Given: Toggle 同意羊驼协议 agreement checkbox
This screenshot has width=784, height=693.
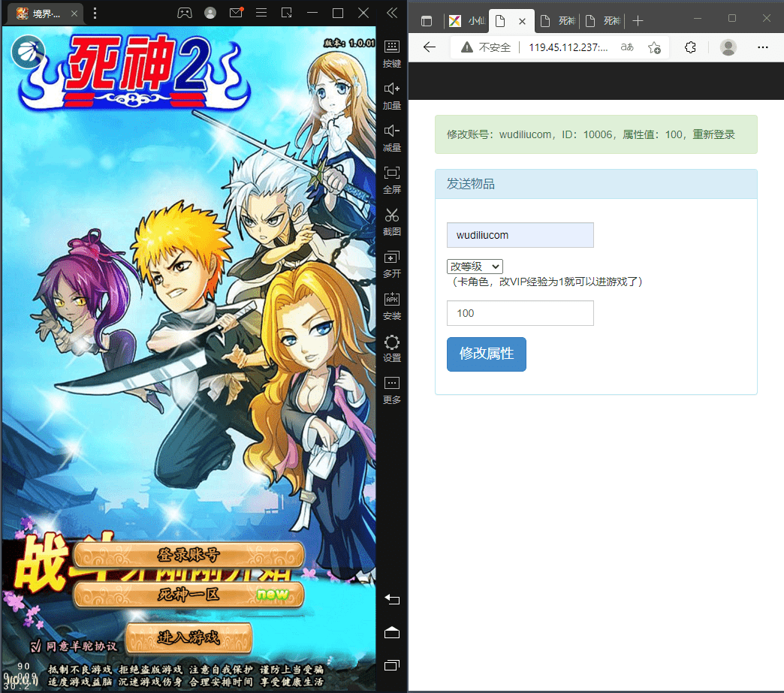Looking at the screenshot, I should pos(35,646).
